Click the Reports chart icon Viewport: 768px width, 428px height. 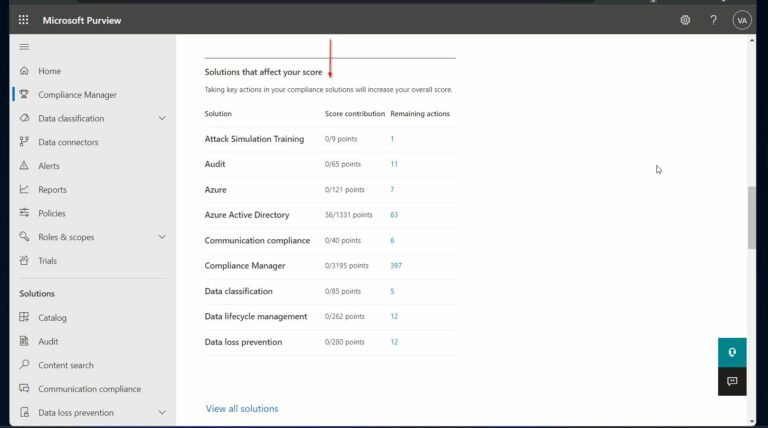pyautogui.click(x=24, y=190)
